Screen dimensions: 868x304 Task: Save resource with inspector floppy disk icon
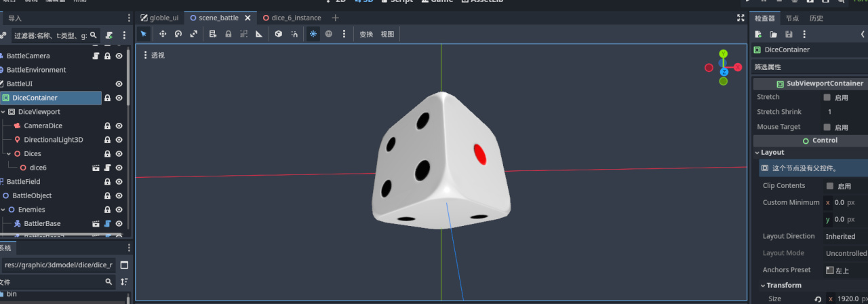point(789,35)
